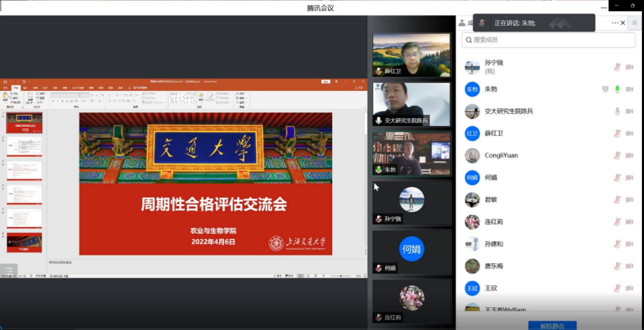Select slide 4 thumbnail in PowerPoint
The height and width of the screenshot is (330, 644).
pyautogui.click(x=24, y=195)
